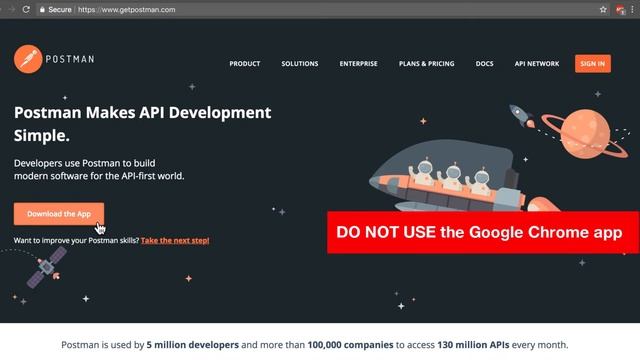This screenshot has width=640, height=360.
Task: Open the Chrome extension icon in toolbar
Action: (x=620, y=10)
